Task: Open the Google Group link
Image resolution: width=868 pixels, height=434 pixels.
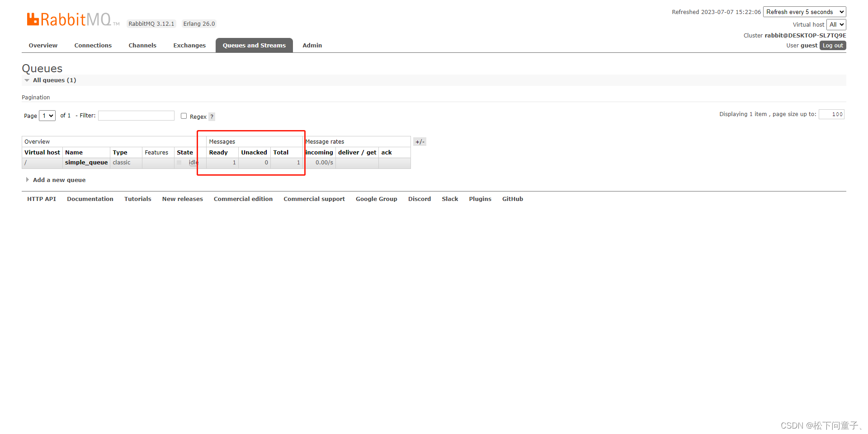Action: [x=377, y=199]
